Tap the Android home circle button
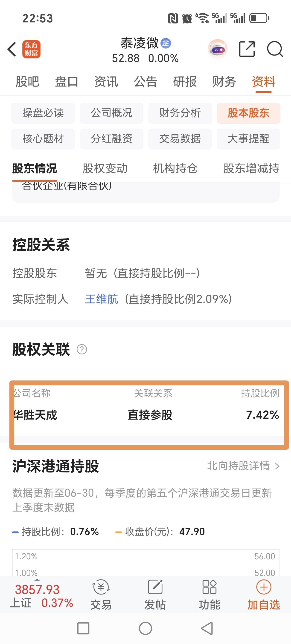This screenshot has width=291, height=644. pyautogui.click(x=145, y=628)
